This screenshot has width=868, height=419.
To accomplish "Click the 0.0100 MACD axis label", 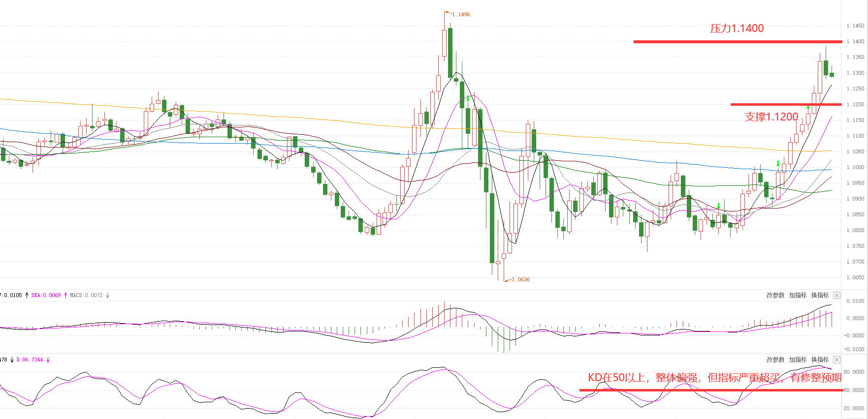I will pos(855,301).
